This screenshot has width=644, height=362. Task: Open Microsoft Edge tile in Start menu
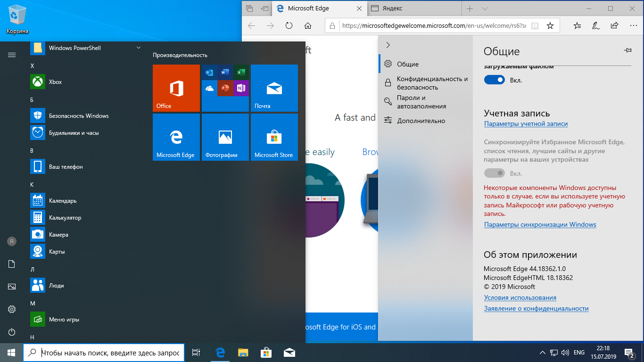[x=176, y=137]
